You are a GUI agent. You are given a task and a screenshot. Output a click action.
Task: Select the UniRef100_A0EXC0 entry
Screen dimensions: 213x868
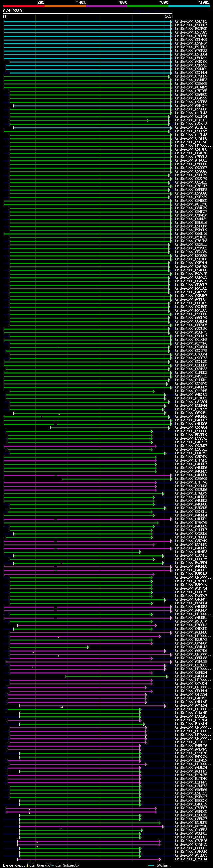point(191,62)
